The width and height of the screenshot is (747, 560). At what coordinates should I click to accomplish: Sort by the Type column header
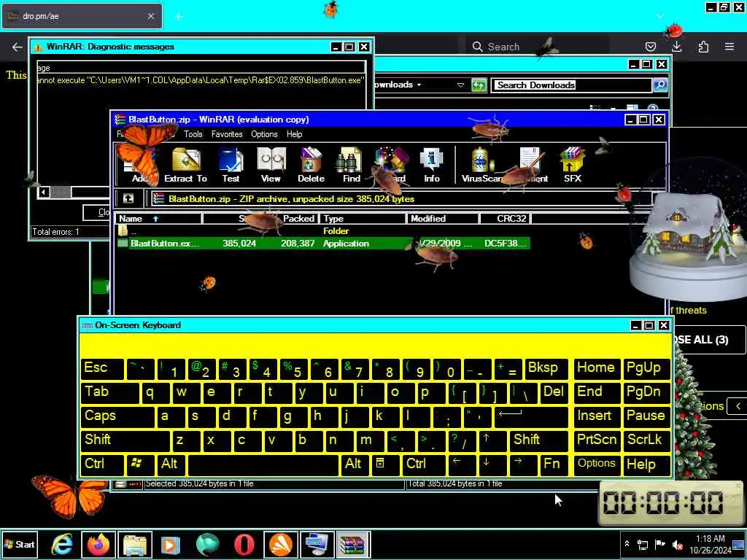363,219
